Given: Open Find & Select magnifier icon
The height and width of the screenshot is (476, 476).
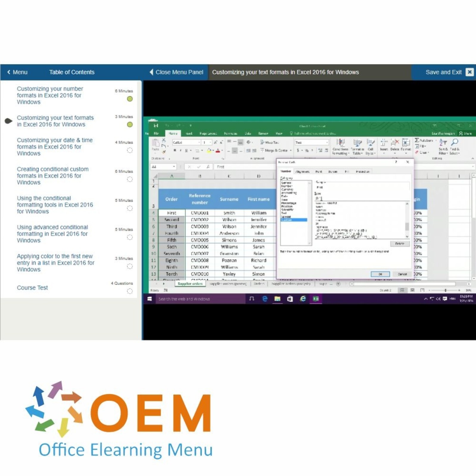Looking at the screenshot, I should [x=455, y=146].
